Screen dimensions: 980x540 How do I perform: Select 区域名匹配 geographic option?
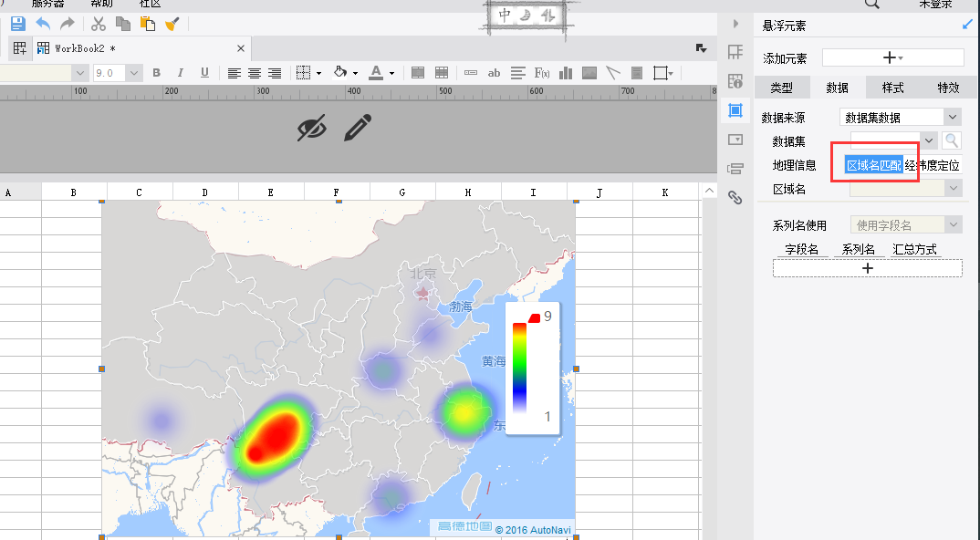click(874, 165)
